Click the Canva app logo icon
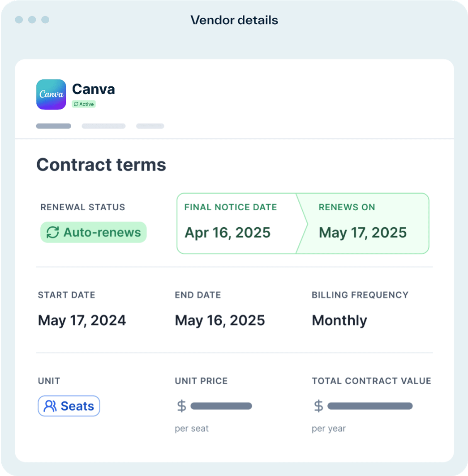The image size is (468, 476). coord(51,94)
